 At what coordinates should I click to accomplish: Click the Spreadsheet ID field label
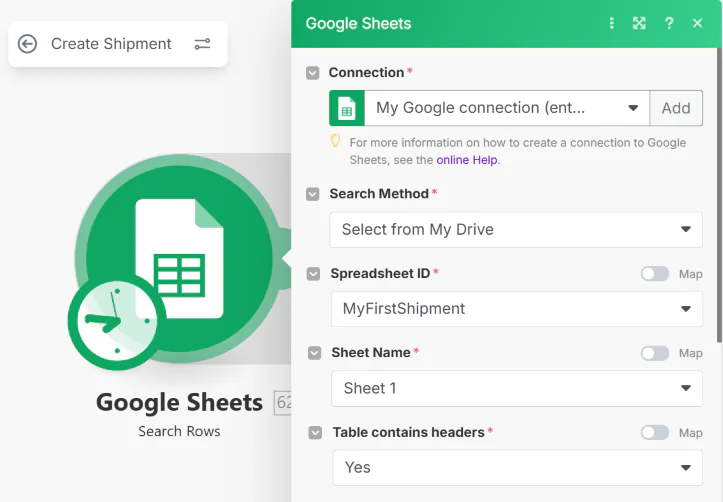(x=380, y=274)
